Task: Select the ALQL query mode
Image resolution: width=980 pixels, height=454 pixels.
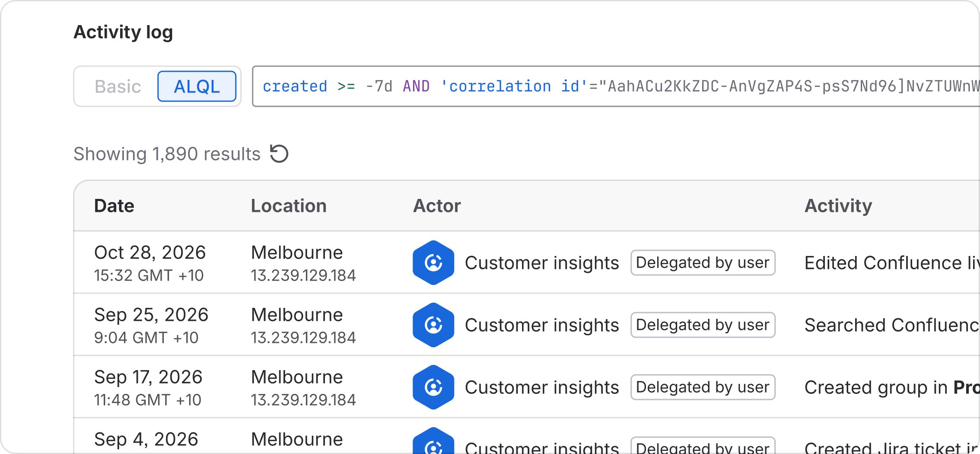Action: (197, 86)
